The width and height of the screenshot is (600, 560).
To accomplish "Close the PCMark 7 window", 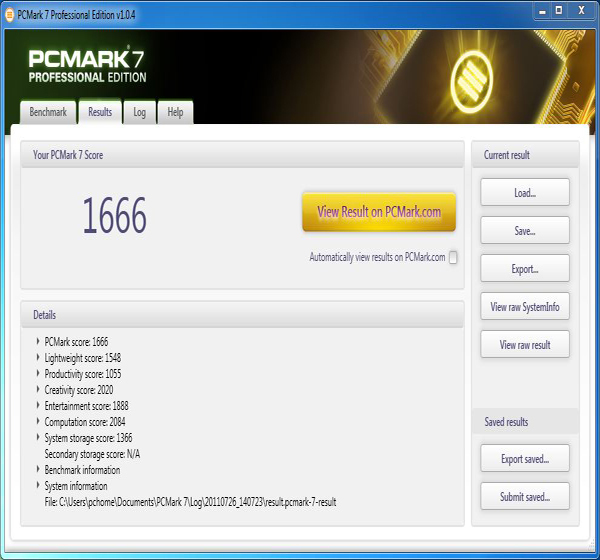I will click(582, 11).
